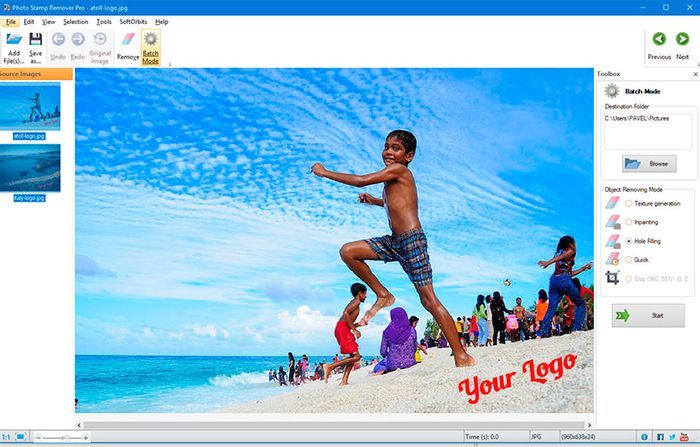This screenshot has height=447, width=700.
Task: Click the Inpainting eraser icon
Action: point(612,222)
